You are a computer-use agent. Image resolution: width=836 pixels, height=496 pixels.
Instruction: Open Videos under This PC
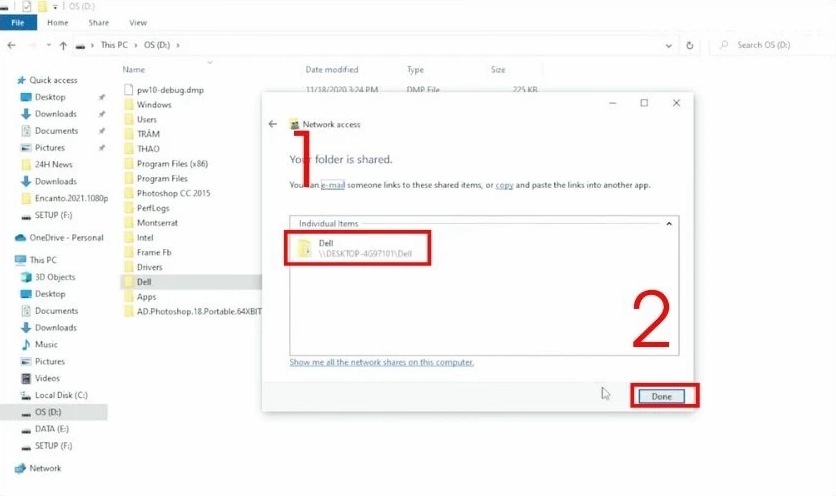(x=47, y=378)
